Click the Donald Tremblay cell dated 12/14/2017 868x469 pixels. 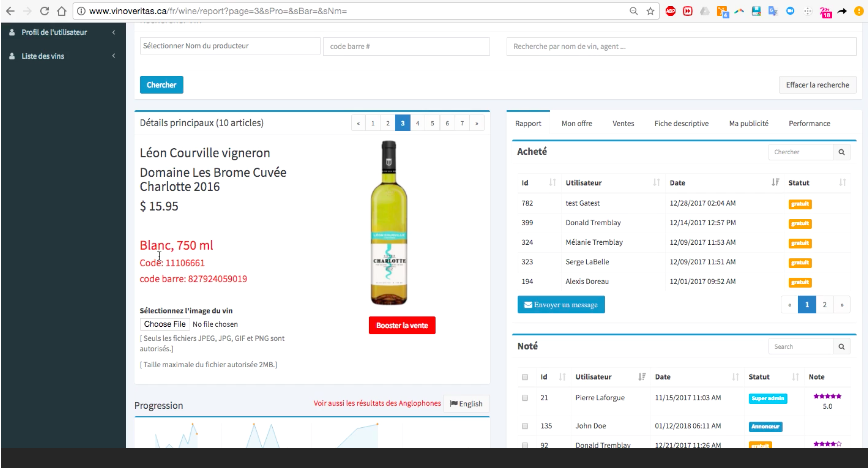click(x=593, y=223)
